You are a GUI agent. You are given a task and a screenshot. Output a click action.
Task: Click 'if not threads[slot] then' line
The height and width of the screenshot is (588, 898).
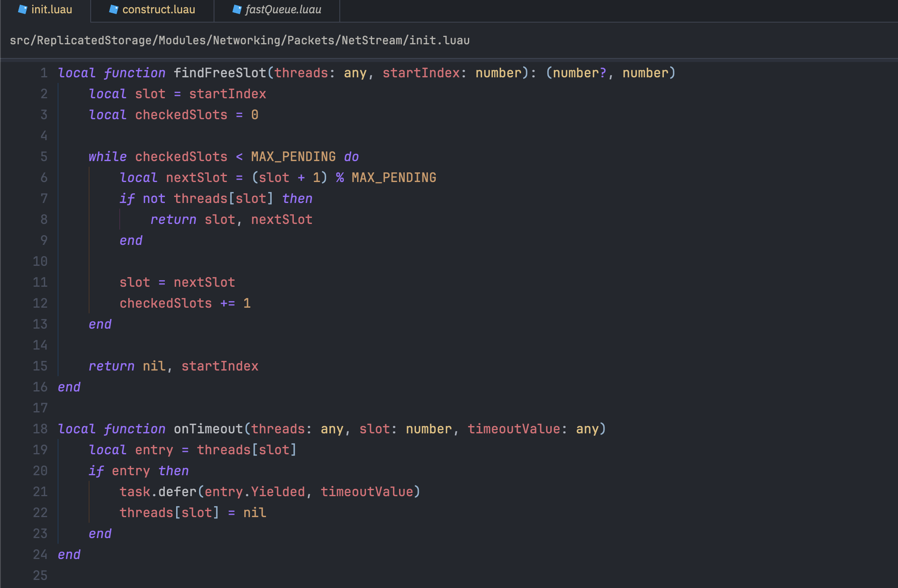(x=216, y=199)
